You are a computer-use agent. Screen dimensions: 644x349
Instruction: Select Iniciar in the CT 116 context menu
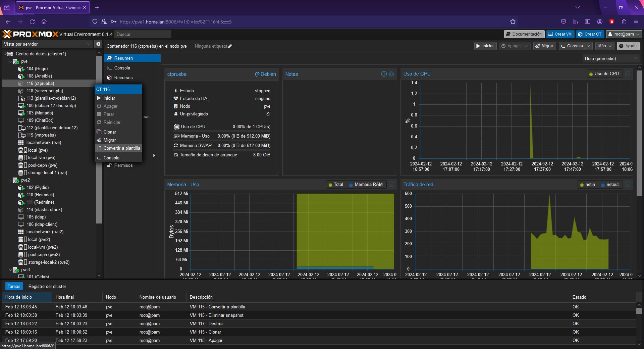(x=118, y=98)
